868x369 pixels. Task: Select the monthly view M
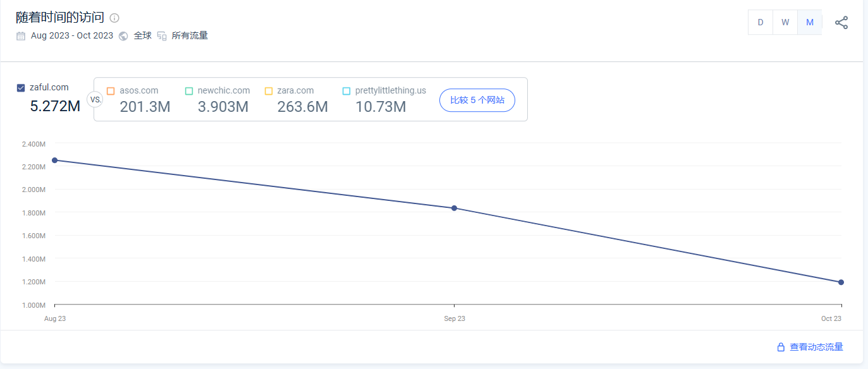click(810, 22)
